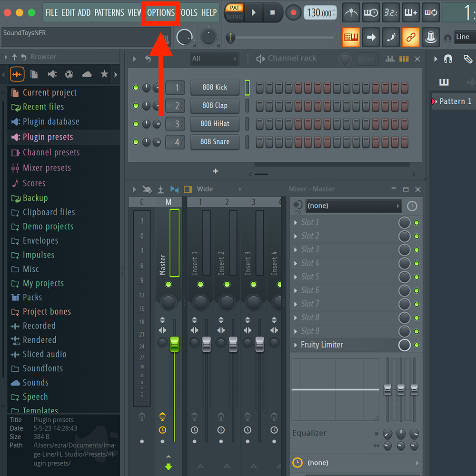Viewport: 476px width, 476px height.
Task: Disable Slot 1 effect green light
Action: (x=417, y=223)
